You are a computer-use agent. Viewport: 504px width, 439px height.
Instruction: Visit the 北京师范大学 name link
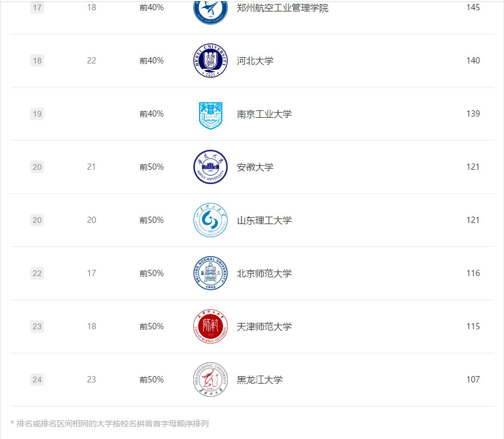pyautogui.click(x=264, y=273)
